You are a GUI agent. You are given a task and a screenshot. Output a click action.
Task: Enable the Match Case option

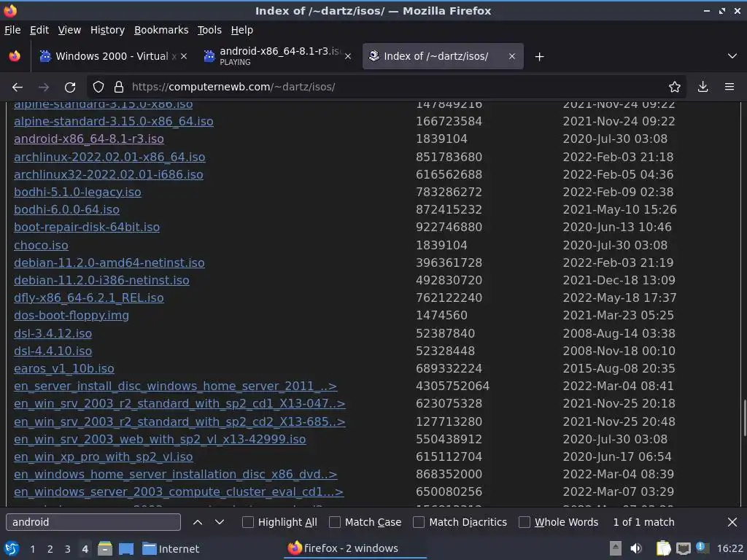(x=335, y=522)
